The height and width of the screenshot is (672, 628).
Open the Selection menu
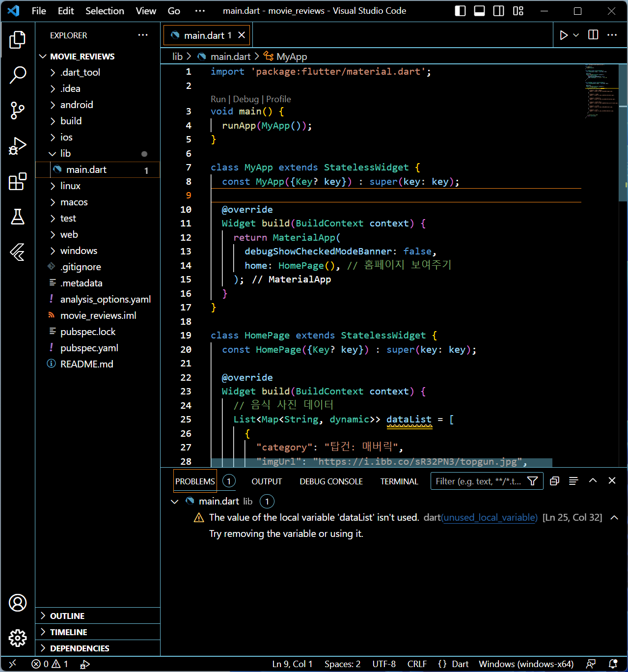pyautogui.click(x=105, y=11)
